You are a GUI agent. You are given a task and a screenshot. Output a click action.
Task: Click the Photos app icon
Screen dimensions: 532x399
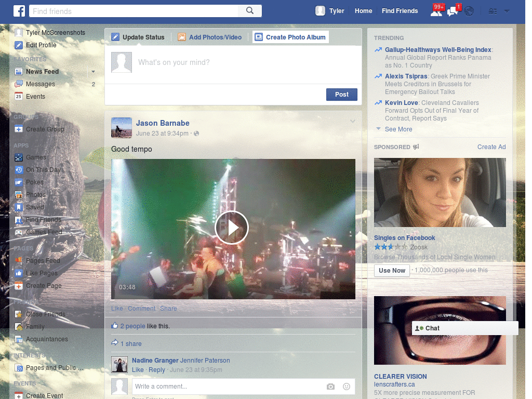(x=19, y=195)
